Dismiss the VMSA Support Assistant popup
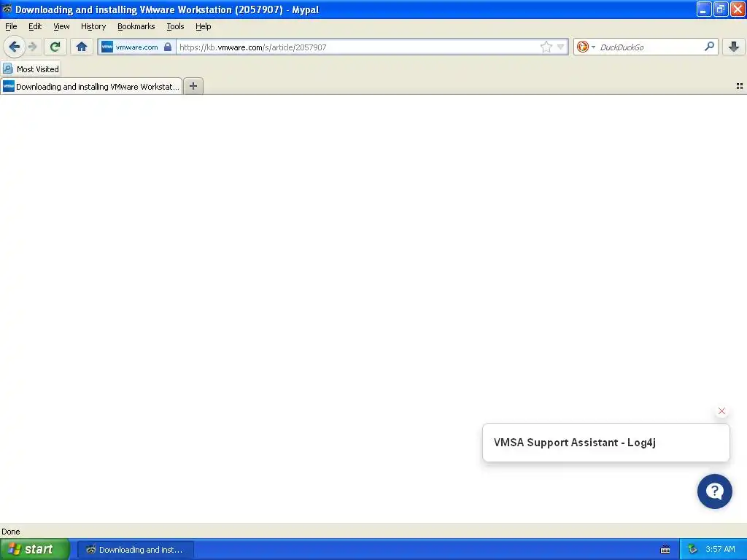This screenshot has width=747, height=560. pos(721,411)
